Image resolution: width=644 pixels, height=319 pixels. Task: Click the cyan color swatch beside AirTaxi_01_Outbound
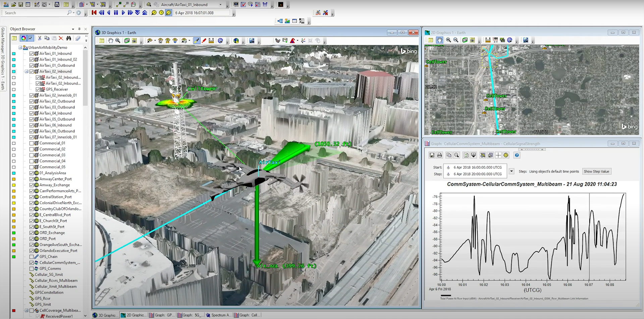click(x=14, y=66)
